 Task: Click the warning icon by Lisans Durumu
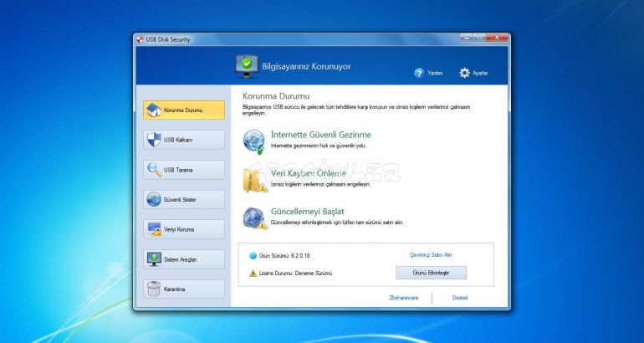(253, 274)
